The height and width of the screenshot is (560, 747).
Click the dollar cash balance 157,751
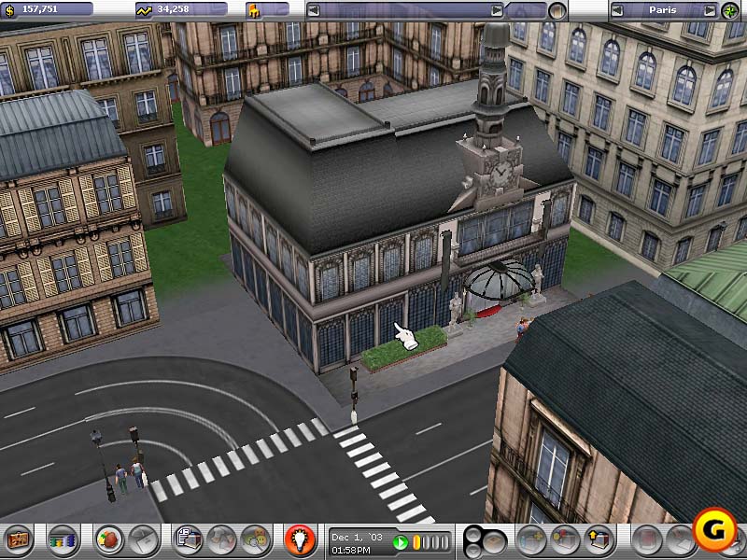point(40,9)
